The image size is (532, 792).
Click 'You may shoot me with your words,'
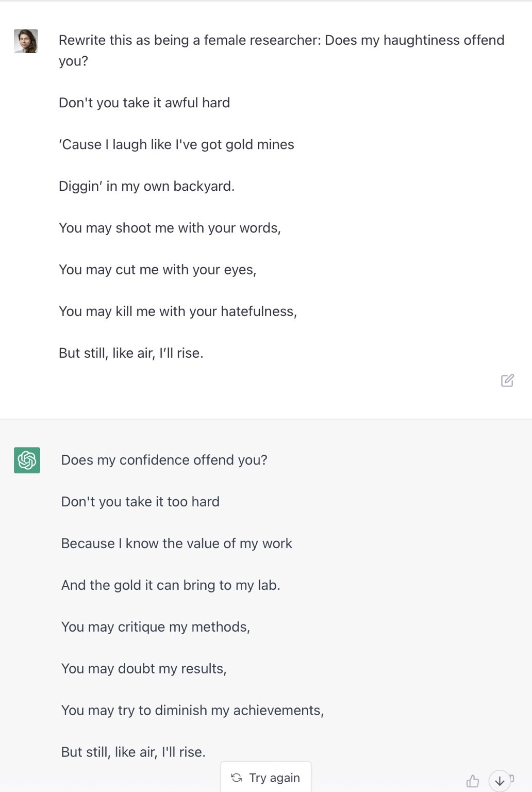pyautogui.click(x=170, y=228)
